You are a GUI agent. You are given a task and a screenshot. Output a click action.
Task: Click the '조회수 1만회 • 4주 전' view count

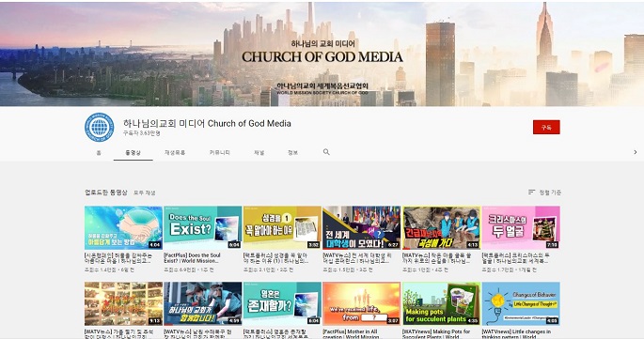pyautogui.click(x=425, y=270)
